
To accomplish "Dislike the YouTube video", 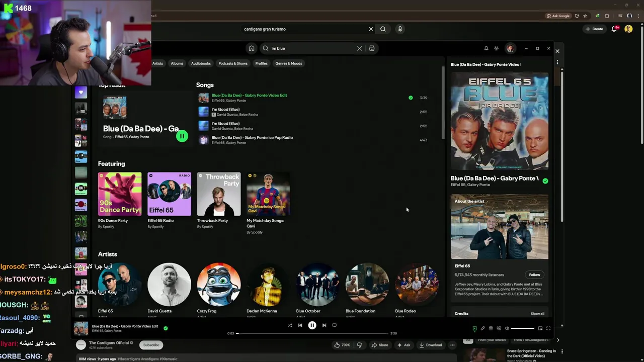I will 359,345.
